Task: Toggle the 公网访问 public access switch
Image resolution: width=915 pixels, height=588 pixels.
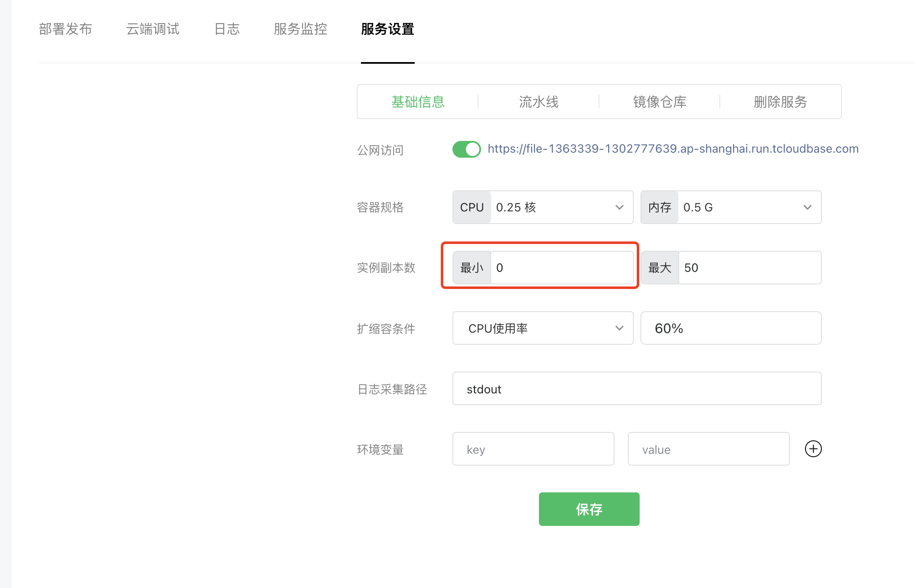Action: 466,149
